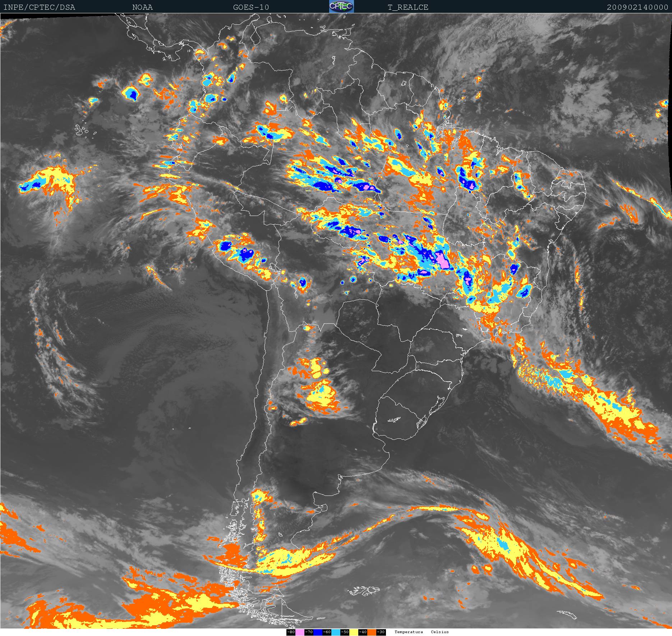Click the INPE/CPTEC/DSA header text
Image resolution: width=672 pixels, height=636 pixels.
(x=39, y=7)
